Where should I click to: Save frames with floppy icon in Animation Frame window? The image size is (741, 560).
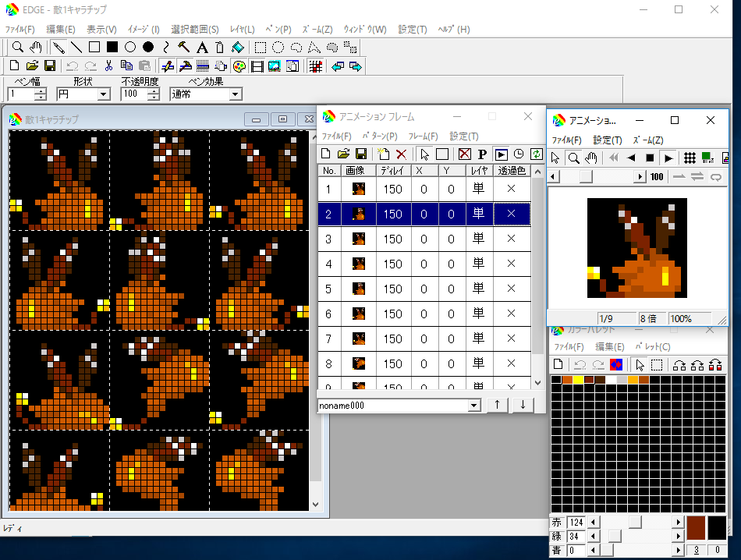(361, 154)
